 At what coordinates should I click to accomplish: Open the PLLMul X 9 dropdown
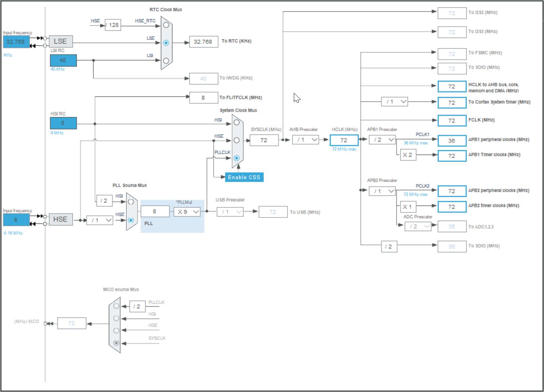tap(187, 212)
